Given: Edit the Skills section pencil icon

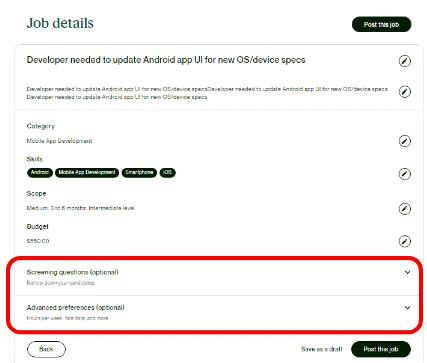Looking at the screenshot, I should 405,174.
